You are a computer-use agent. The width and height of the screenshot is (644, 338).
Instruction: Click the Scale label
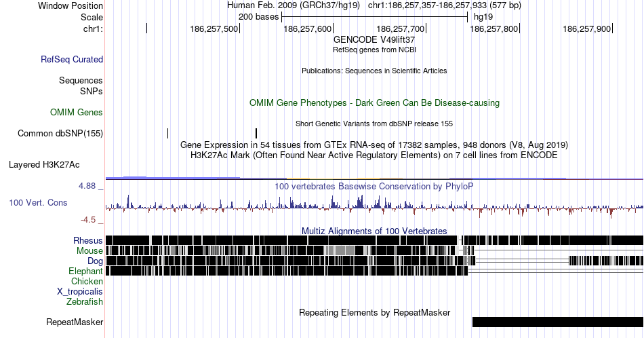click(92, 17)
